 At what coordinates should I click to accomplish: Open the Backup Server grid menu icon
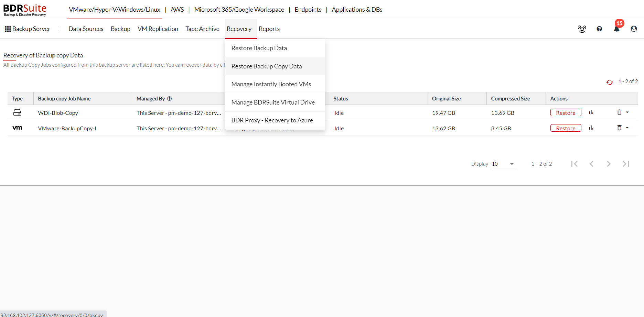tap(8, 29)
